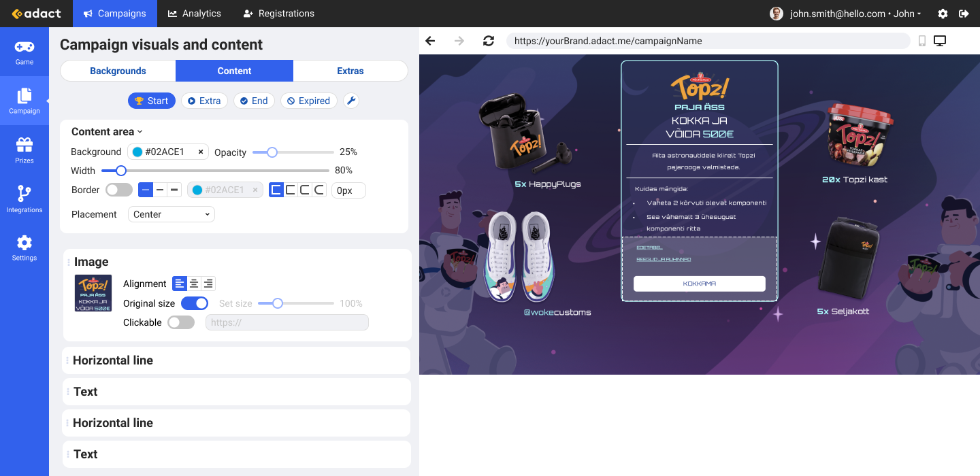Click the '5x Seljakott' prize label
This screenshot has width=980, height=476.
[843, 311]
